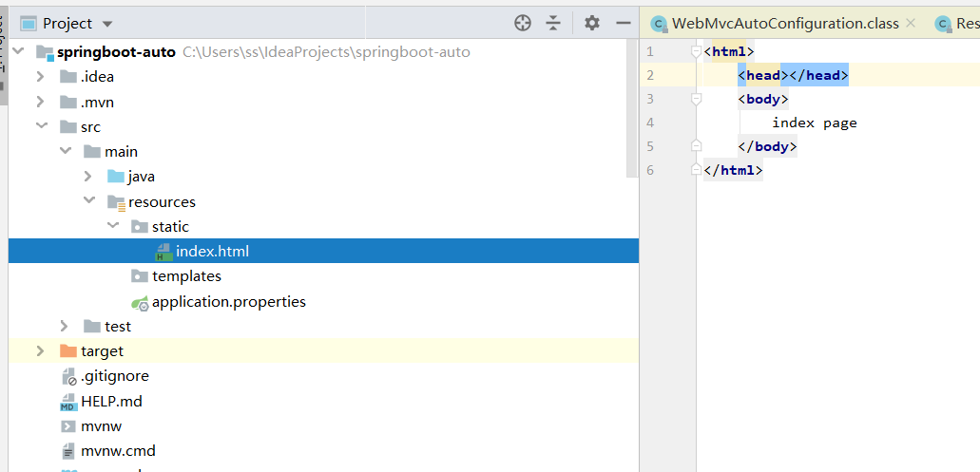Click the Collapse All icon
The width and height of the screenshot is (980, 472).
(553, 24)
